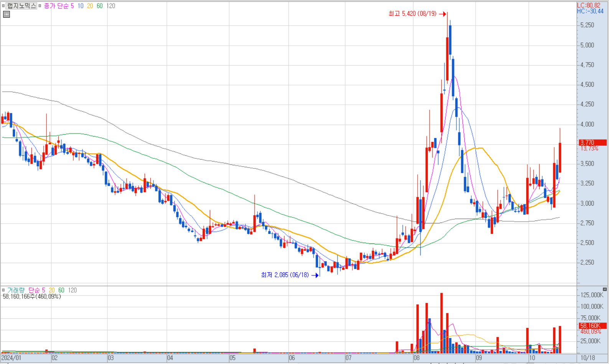Click the 4,750 price axis label
Viewport: 609px width, 364px height.
(x=587, y=65)
